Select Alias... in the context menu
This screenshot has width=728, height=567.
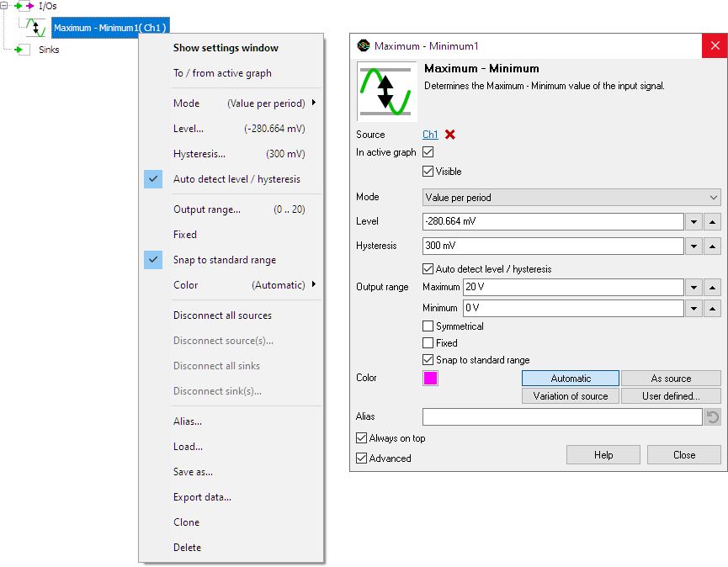[231, 421]
